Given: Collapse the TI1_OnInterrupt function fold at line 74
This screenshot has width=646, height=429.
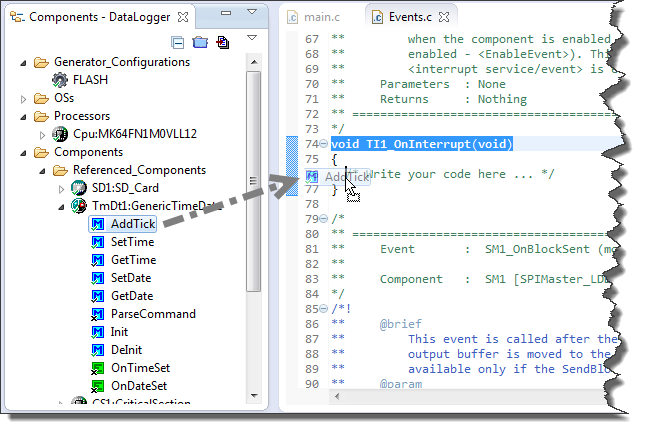Looking at the screenshot, I should tap(323, 145).
